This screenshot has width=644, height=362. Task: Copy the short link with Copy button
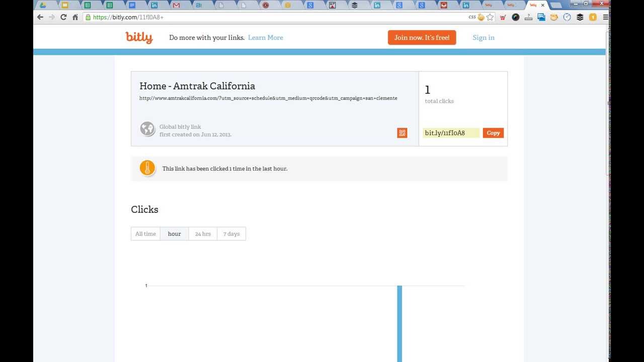pyautogui.click(x=493, y=133)
